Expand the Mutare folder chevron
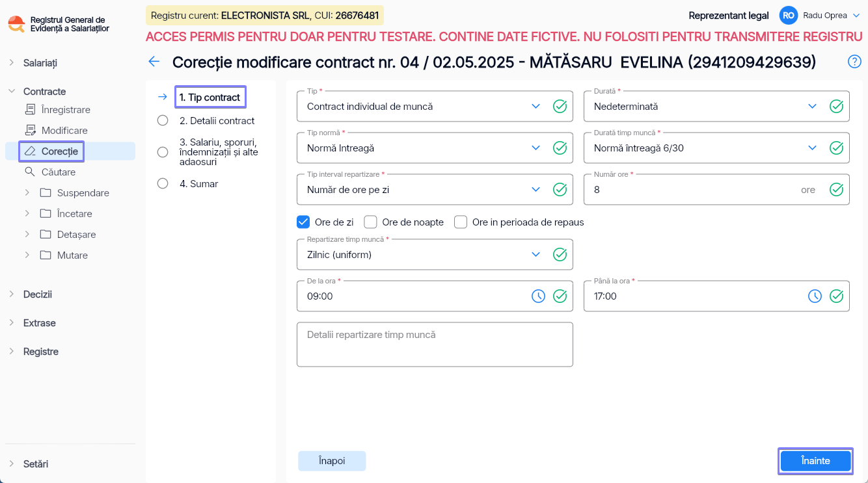This screenshot has height=483, width=868. point(27,255)
